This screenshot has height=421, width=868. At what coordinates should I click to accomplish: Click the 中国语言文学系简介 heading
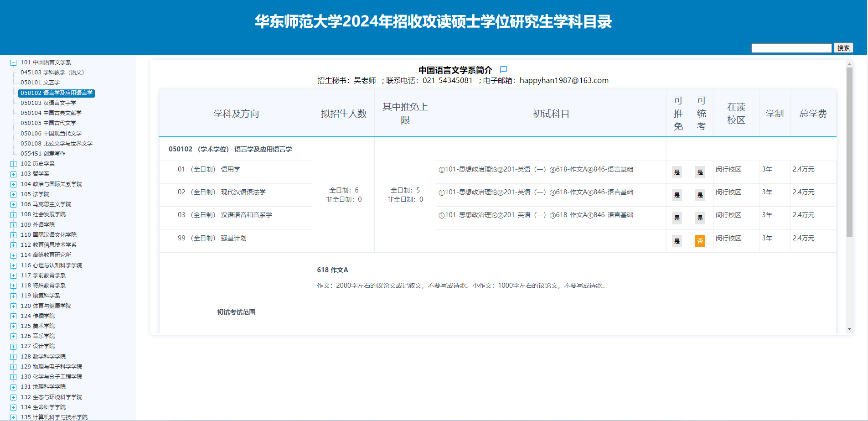point(455,70)
